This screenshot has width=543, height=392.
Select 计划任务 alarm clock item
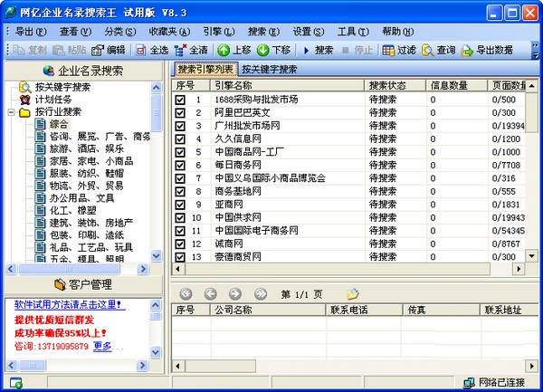tap(53, 100)
